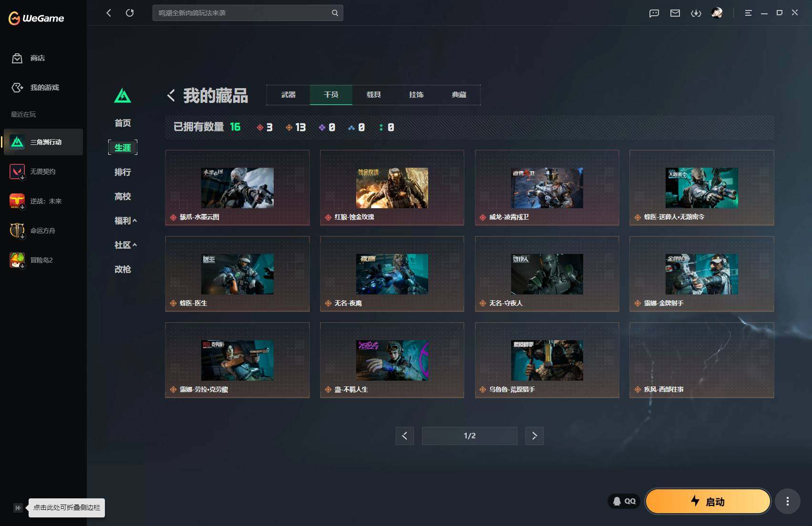Filter by blue rarity count
Screen dimensions: 812x526
(357, 127)
